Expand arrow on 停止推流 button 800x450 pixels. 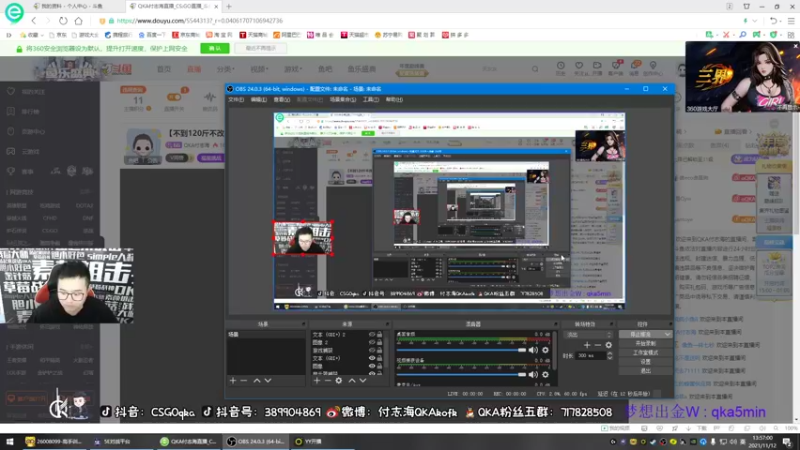point(667,335)
